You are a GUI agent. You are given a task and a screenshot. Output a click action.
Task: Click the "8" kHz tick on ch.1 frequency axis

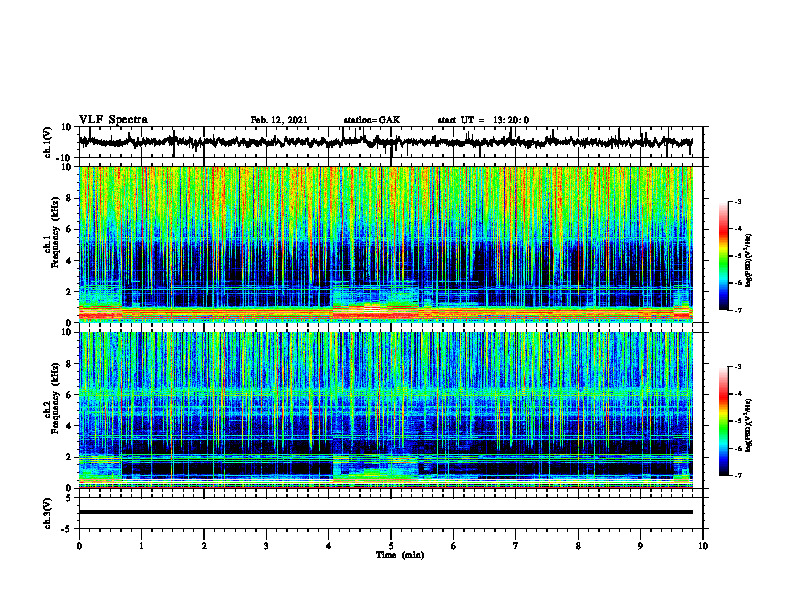coord(70,198)
